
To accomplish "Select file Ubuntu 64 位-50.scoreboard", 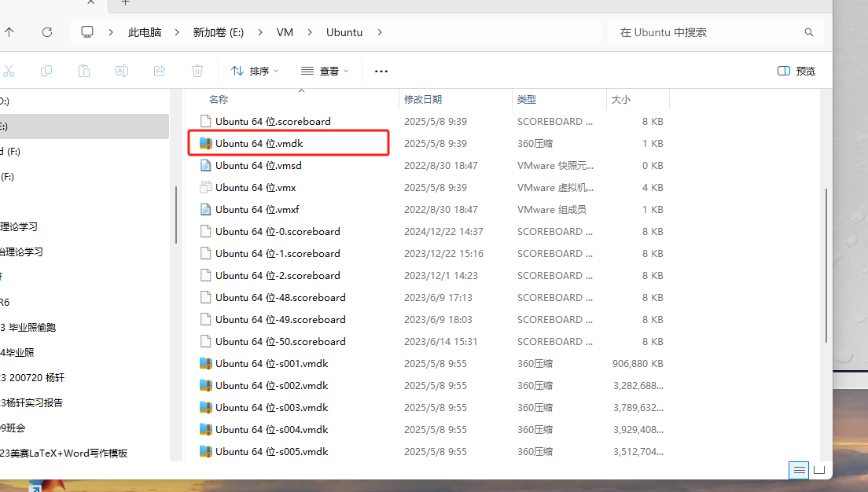I will point(280,341).
